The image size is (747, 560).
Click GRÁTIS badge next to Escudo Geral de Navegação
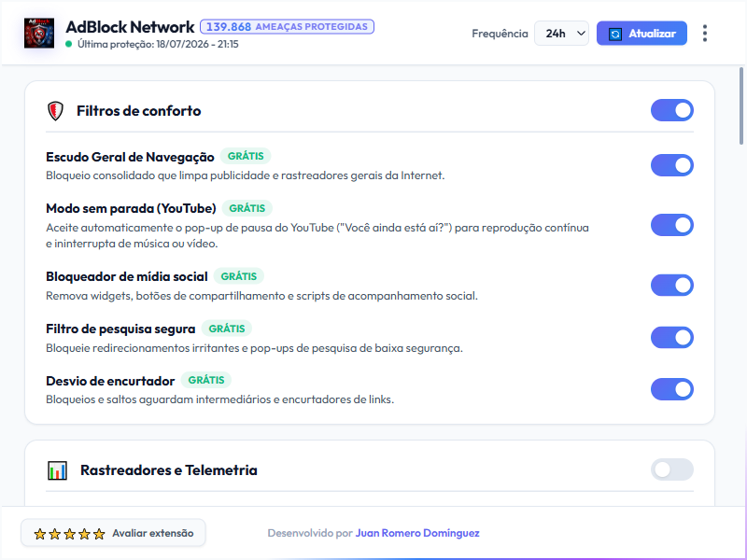pos(246,156)
